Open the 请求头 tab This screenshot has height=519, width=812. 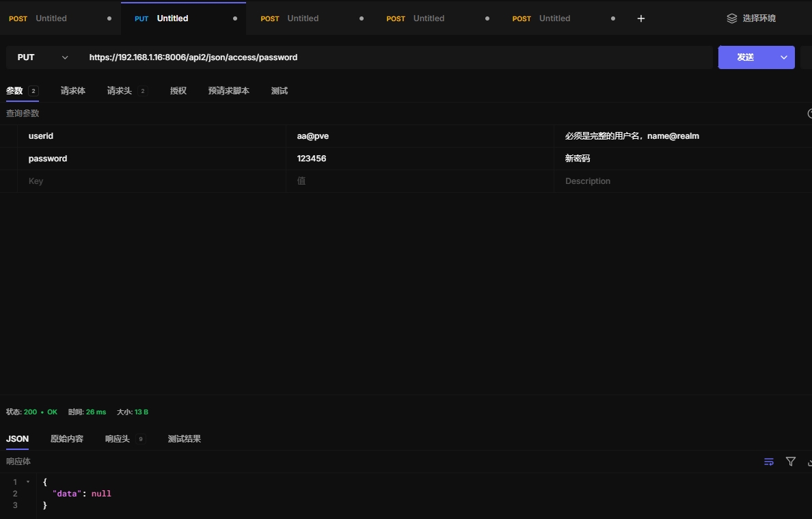120,91
